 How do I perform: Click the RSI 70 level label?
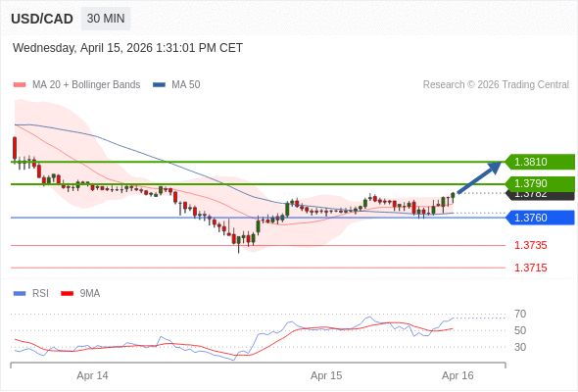click(x=520, y=315)
